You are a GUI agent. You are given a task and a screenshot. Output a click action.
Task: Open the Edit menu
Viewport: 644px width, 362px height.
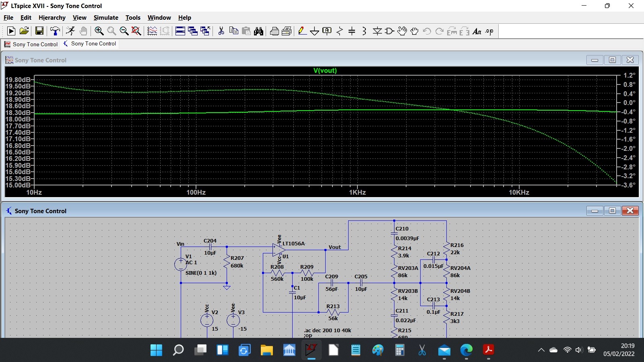[x=26, y=18]
